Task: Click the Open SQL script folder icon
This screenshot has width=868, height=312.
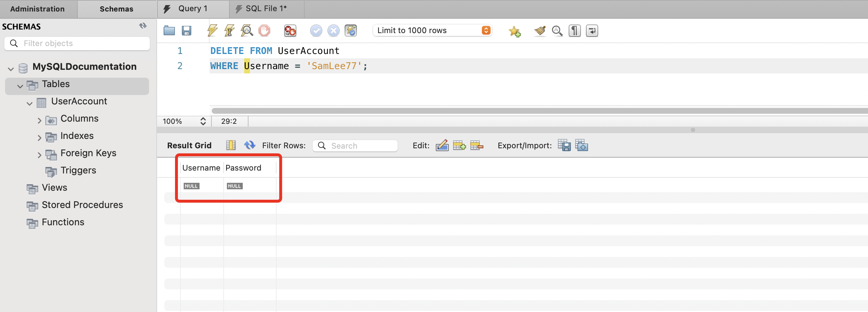Action: (x=169, y=31)
